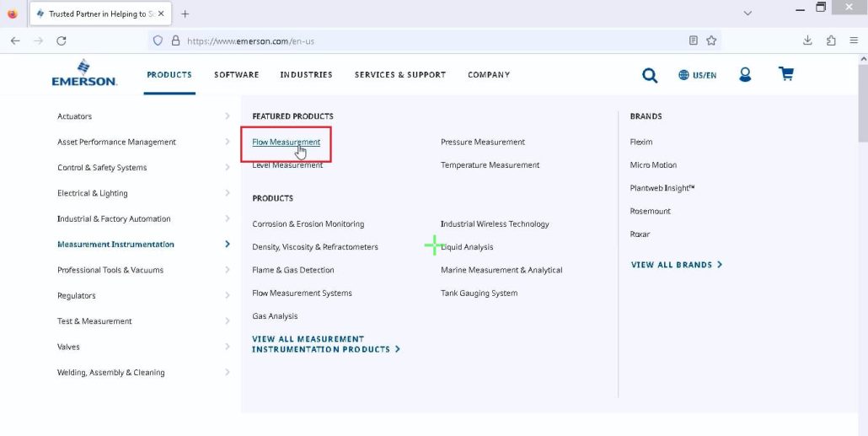Expand Welding, Assembly & Cleaning chevron
Image resolution: width=868 pixels, height=436 pixels.
[228, 372]
